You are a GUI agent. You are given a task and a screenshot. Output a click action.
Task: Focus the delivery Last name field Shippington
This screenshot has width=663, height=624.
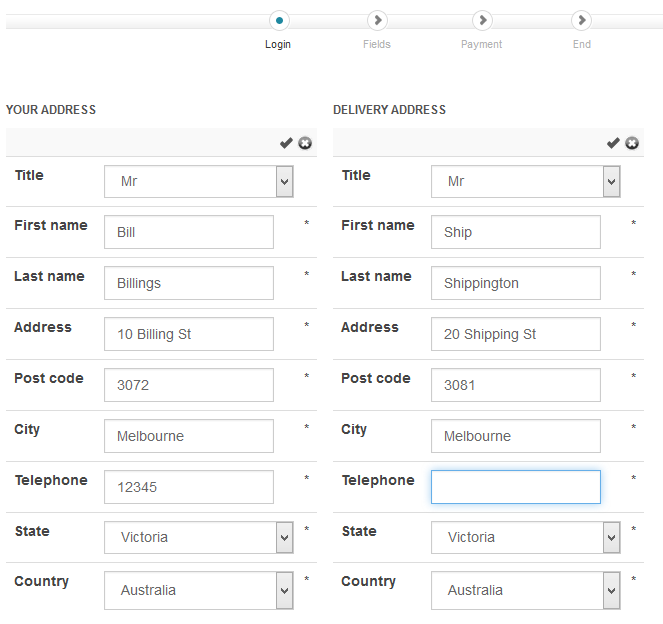tap(515, 283)
